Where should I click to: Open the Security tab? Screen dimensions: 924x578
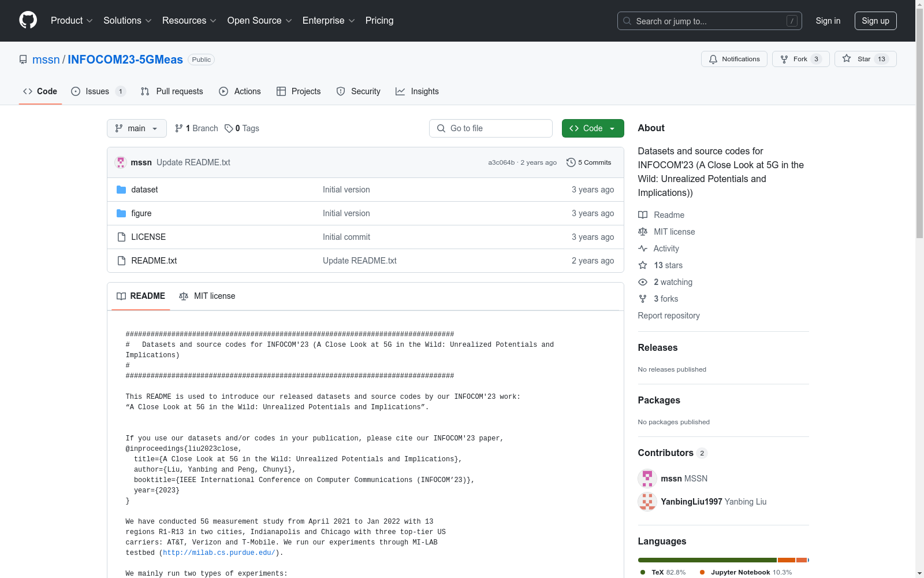tap(358, 91)
